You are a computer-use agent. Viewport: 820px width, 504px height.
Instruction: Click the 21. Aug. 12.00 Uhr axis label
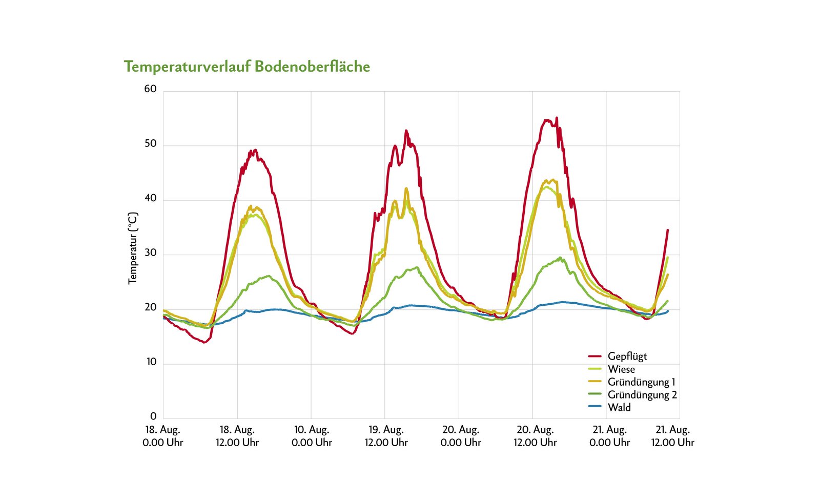click(672, 436)
